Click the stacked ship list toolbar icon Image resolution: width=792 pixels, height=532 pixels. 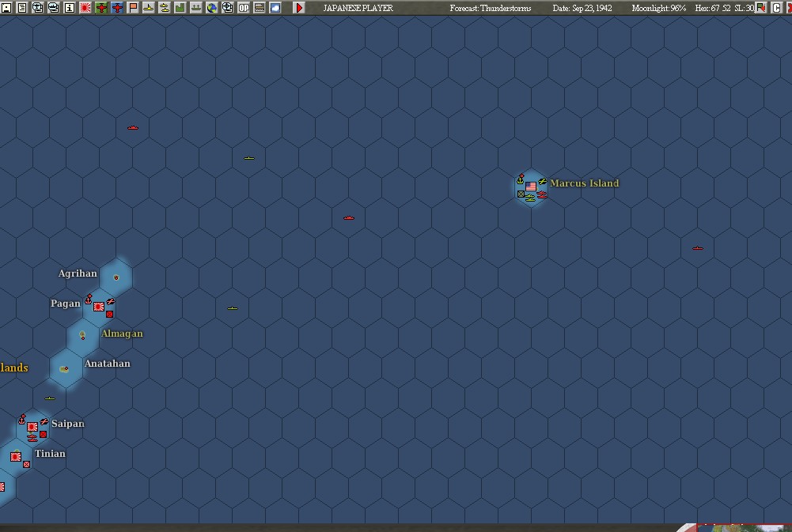pyautogui.click(x=54, y=8)
